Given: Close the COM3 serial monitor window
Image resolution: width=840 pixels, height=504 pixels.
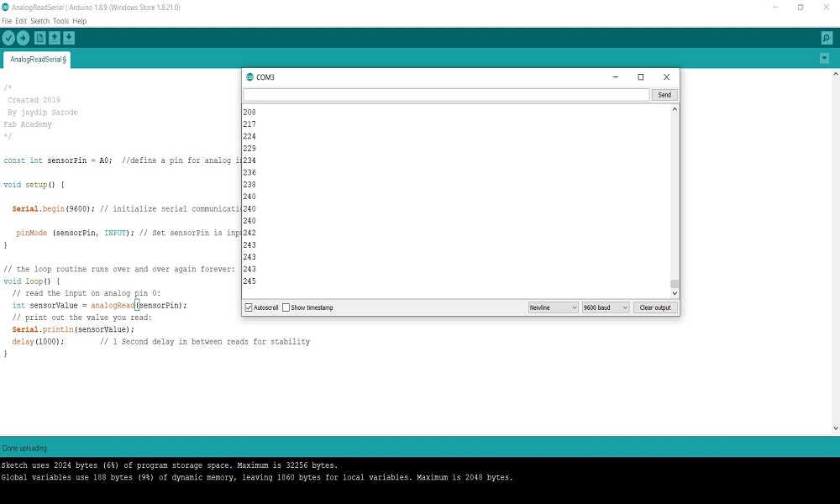Looking at the screenshot, I should pos(666,77).
